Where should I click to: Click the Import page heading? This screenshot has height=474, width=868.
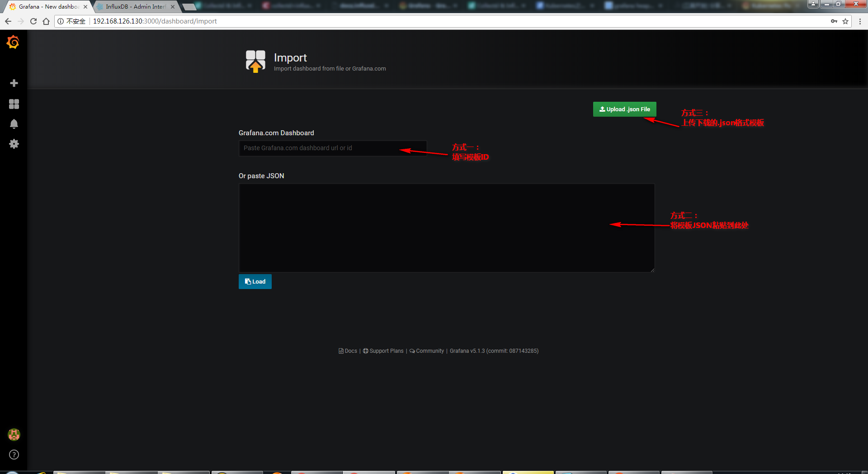coord(290,58)
